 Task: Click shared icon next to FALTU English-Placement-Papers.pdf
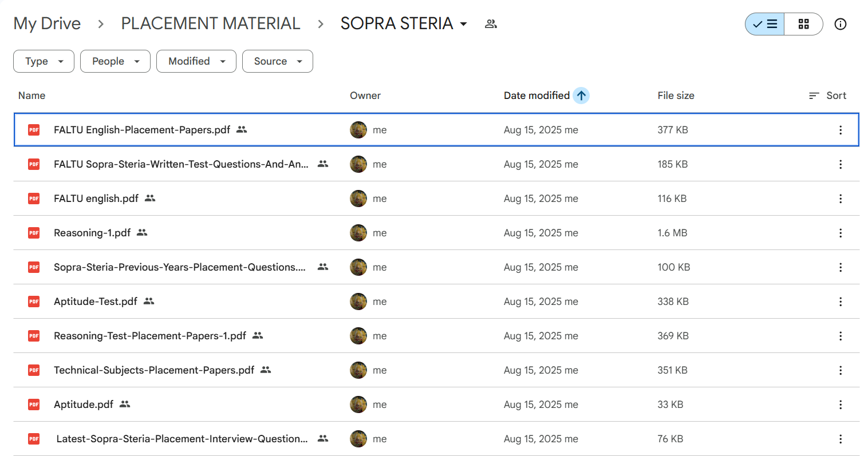(x=242, y=129)
